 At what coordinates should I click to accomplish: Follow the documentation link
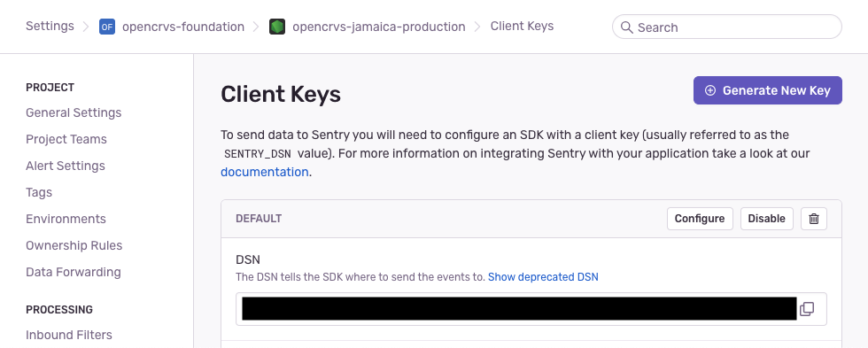[265, 172]
